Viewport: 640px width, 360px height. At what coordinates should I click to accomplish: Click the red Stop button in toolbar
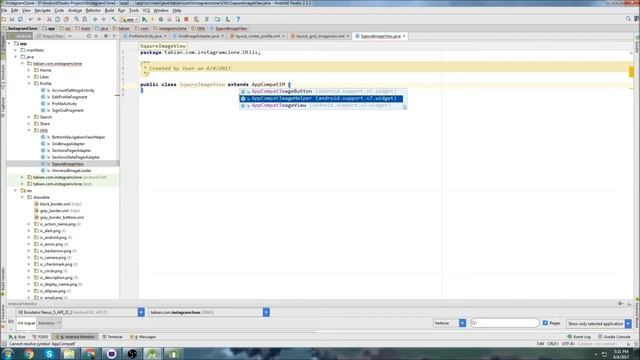point(186,19)
